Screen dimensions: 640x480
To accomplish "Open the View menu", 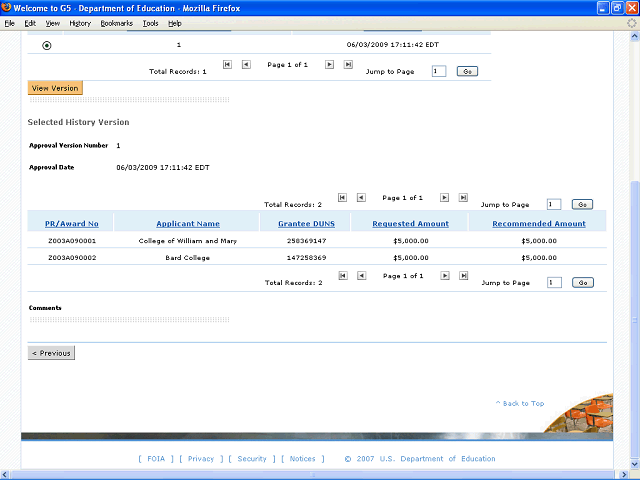I will [x=53, y=23].
